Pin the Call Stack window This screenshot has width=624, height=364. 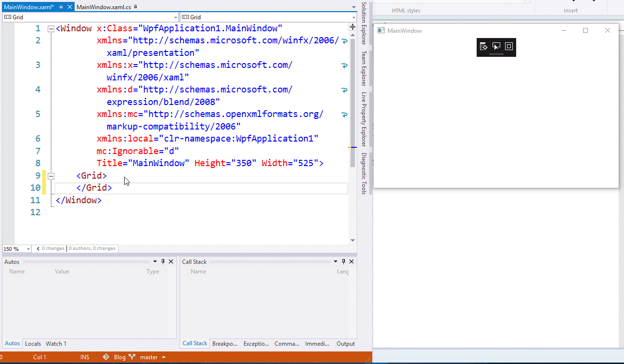tap(343, 261)
